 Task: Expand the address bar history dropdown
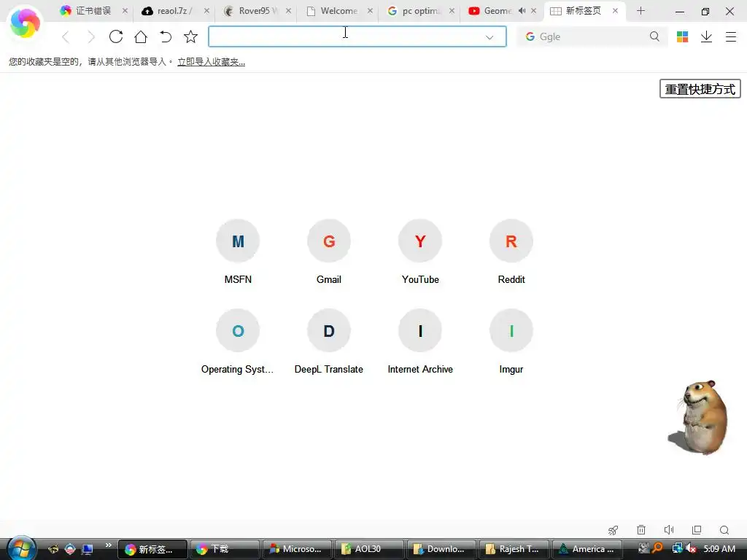coord(489,37)
